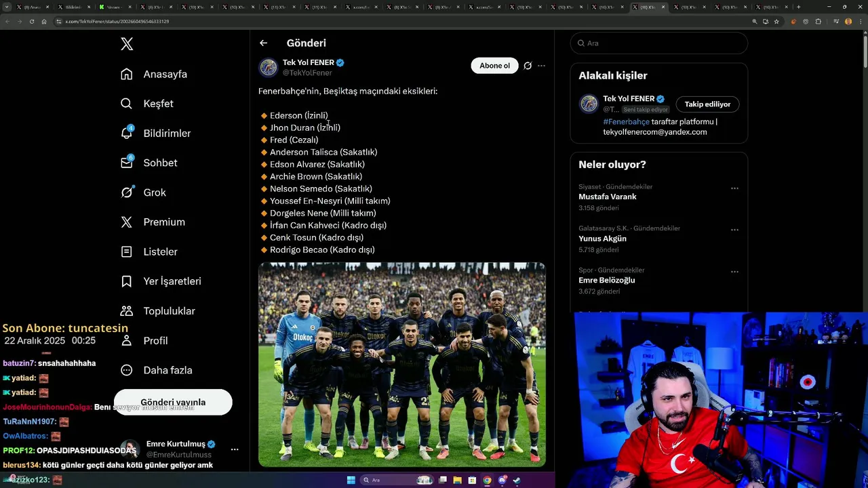This screenshot has width=868, height=488.
Task: Click the back arrow beside Gönderi
Action: [x=263, y=43]
